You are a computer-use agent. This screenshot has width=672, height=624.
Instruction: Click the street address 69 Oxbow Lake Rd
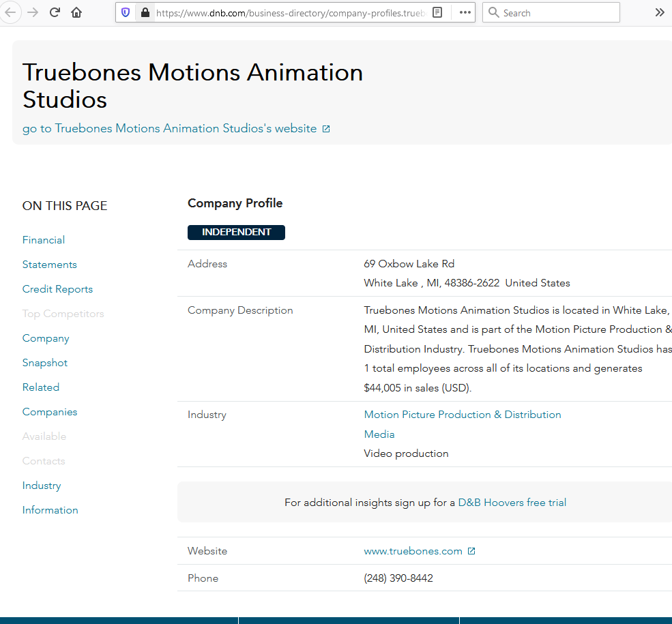pos(409,264)
